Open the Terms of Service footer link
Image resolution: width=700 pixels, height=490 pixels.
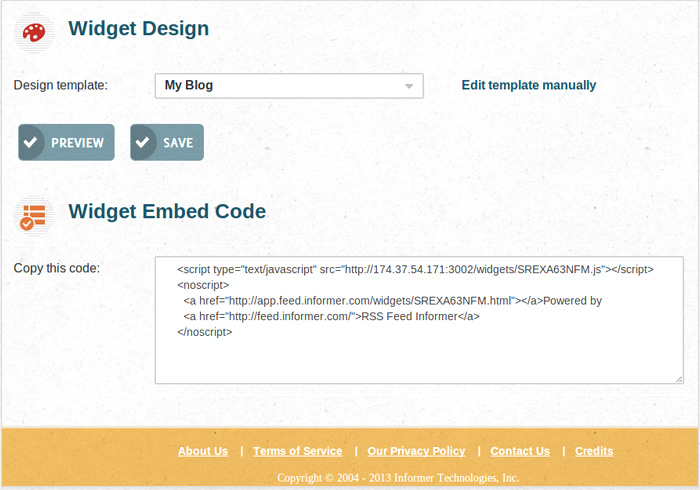[297, 451]
